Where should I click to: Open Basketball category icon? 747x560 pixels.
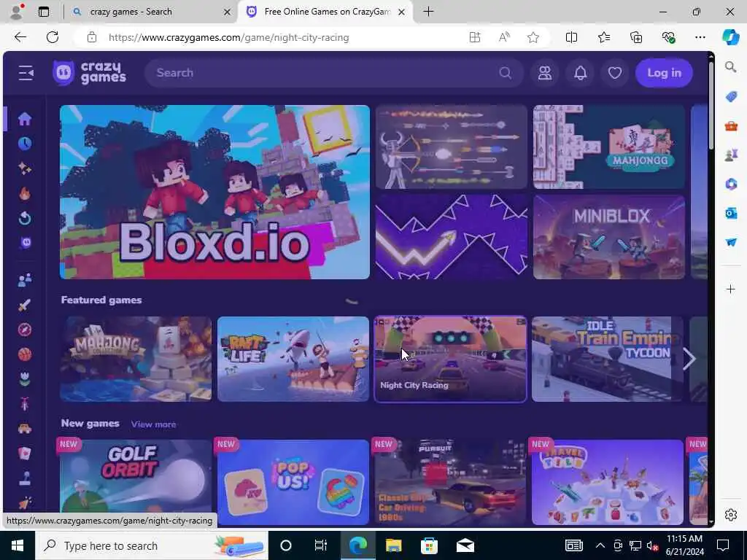tap(25, 354)
